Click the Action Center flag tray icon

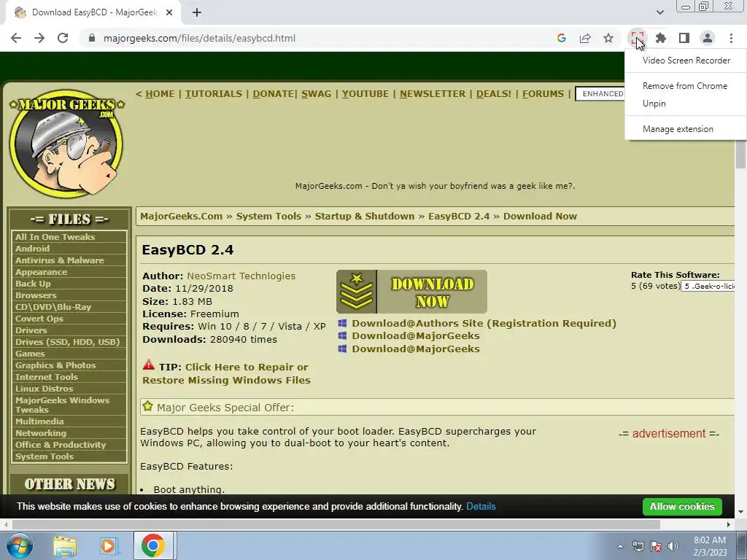656,546
